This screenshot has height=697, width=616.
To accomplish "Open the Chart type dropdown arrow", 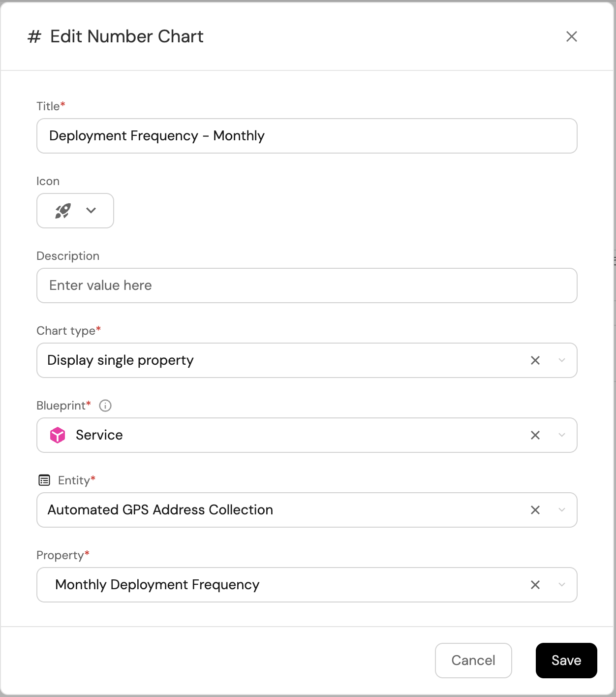I will (562, 360).
